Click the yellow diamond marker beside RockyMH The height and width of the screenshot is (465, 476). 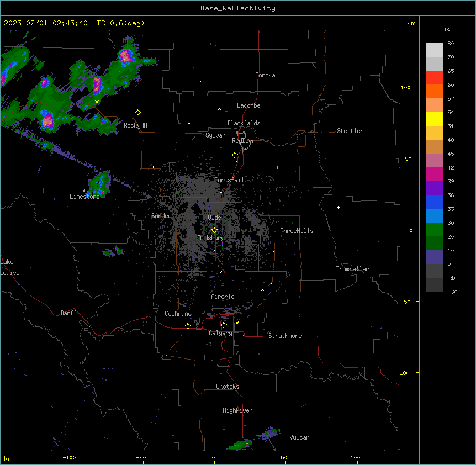138,113
